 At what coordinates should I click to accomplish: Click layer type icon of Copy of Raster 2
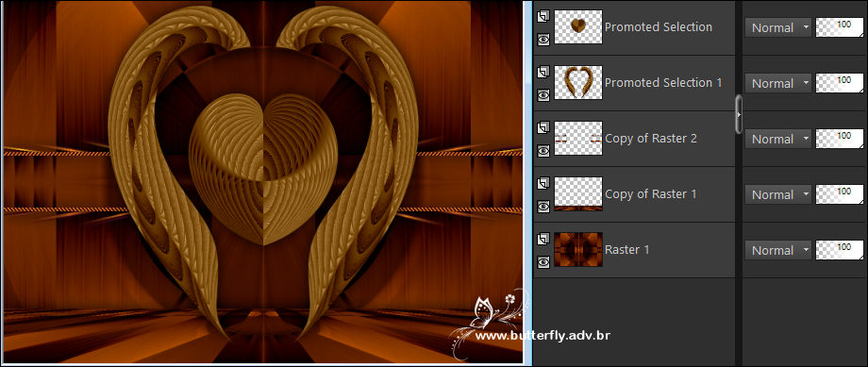pos(543,128)
